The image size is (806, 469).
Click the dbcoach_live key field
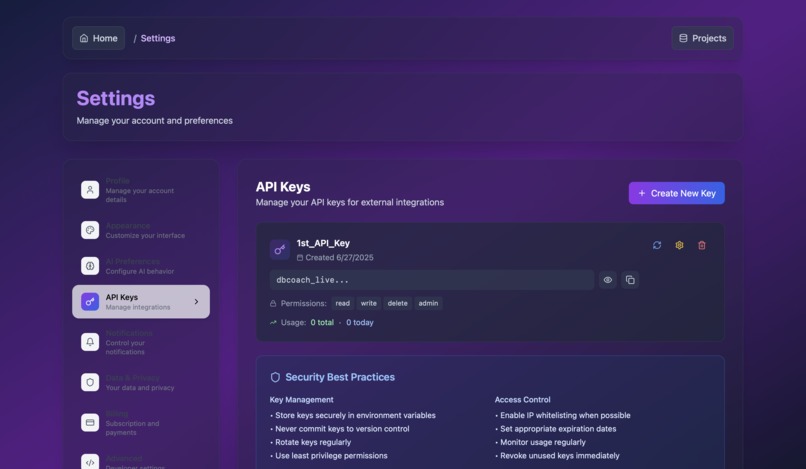pyautogui.click(x=432, y=280)
